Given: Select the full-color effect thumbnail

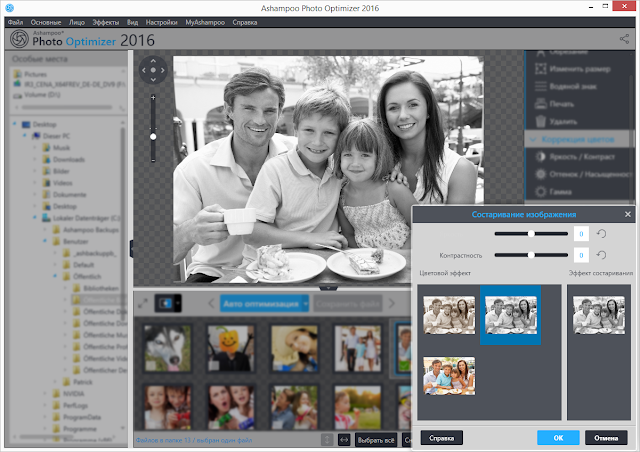Looking at the screenshot, I should tap(449, 376).
